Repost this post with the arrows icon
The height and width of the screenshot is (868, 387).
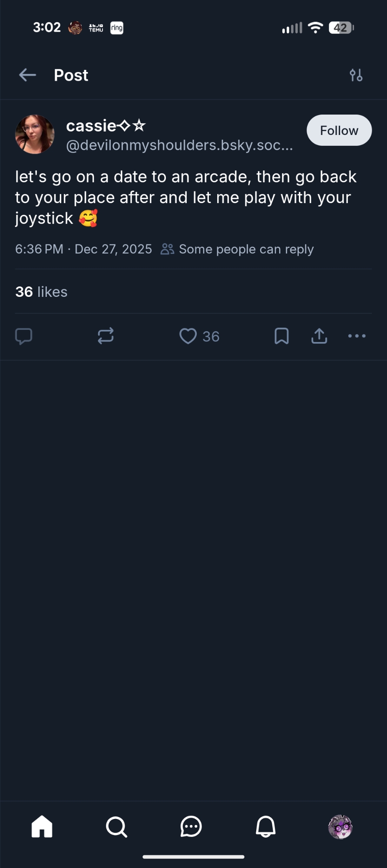pyautogui.click(x=106, y=336)
